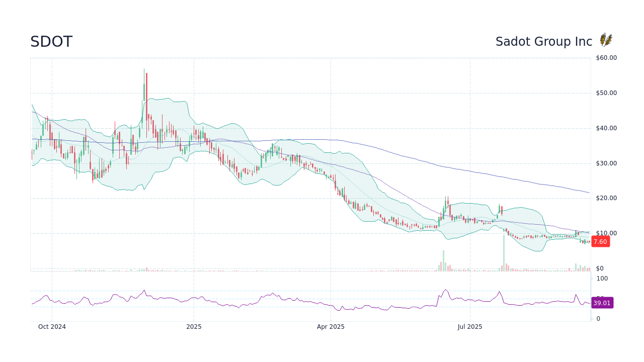
Task: Click the 100 RSI scale marker
Action: click(x=602, y=279)
